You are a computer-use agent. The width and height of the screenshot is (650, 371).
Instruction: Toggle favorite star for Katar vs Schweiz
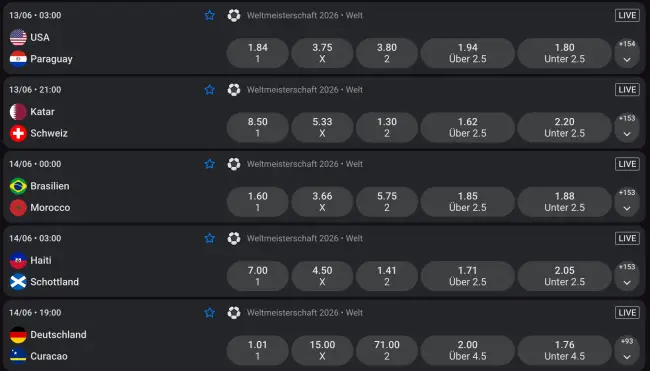click(x=210, y=90)
